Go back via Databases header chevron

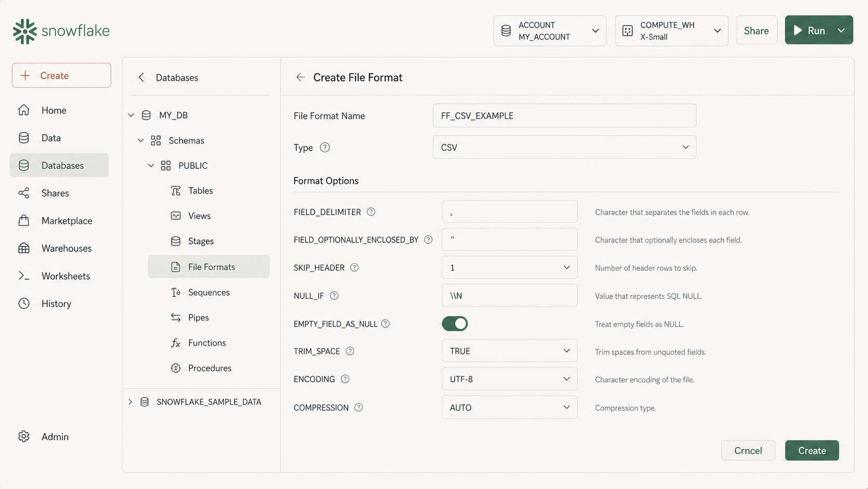pos(141,77)
